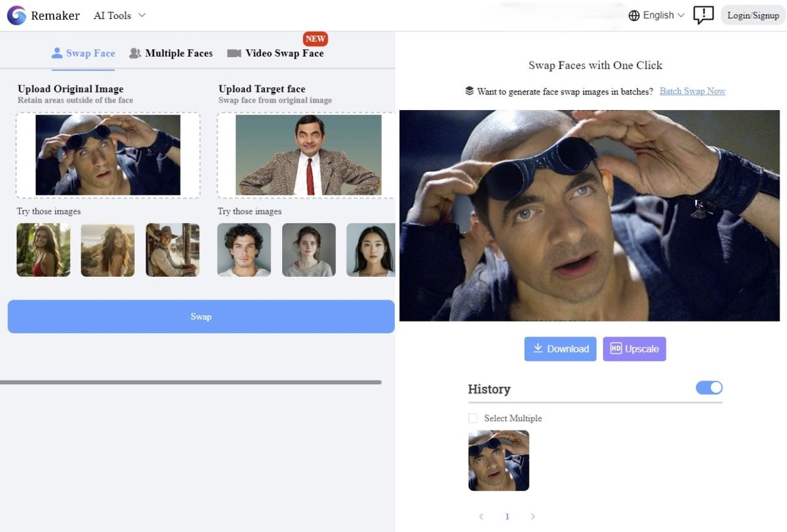Screen dimensions: 787x532
Task: Click the "History" heading
Action: pyautogui.click(x=489, y=389)
